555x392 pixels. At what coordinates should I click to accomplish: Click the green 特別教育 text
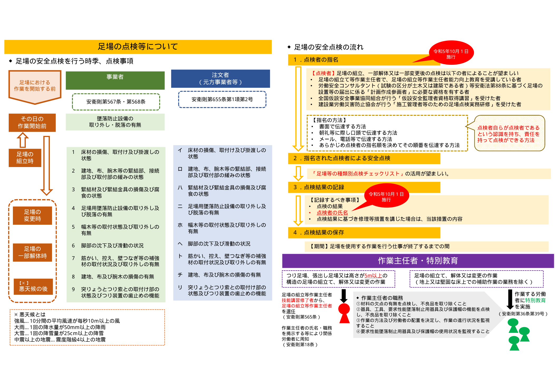[535, 300]
